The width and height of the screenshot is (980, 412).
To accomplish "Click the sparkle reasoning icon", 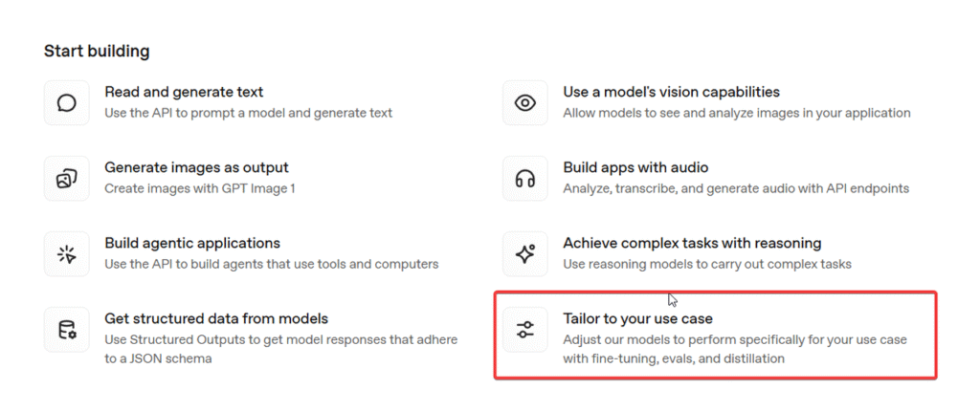I will pos(525,254).
